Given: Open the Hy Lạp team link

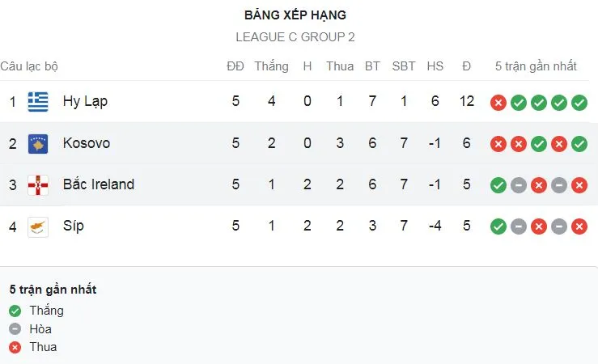Looking at the screenshot, I should pos(85,102).
